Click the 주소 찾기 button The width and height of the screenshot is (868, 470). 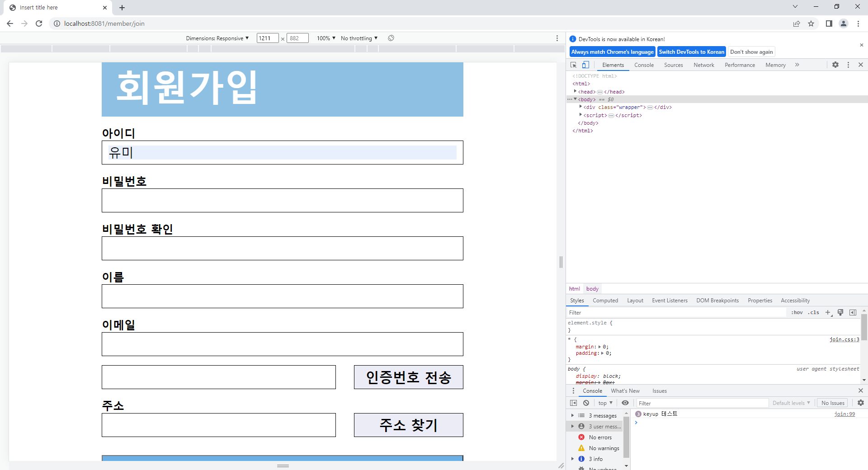pos(409,425)
